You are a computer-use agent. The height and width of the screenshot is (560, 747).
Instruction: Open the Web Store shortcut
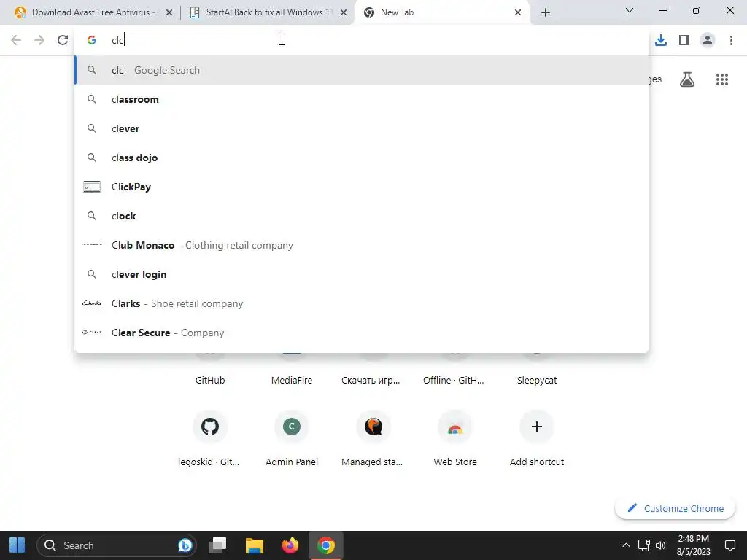(455, 438)
